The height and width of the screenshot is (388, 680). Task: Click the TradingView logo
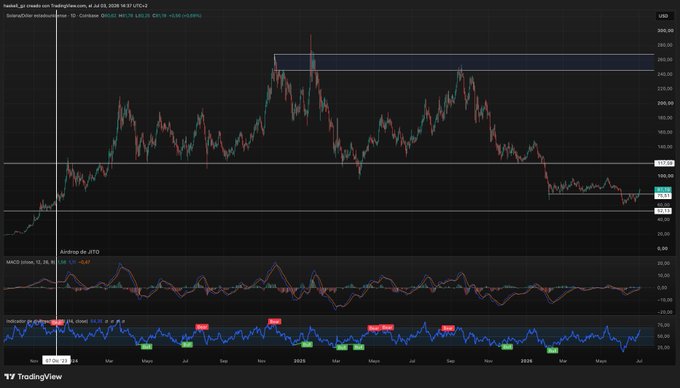coord(33,377)
